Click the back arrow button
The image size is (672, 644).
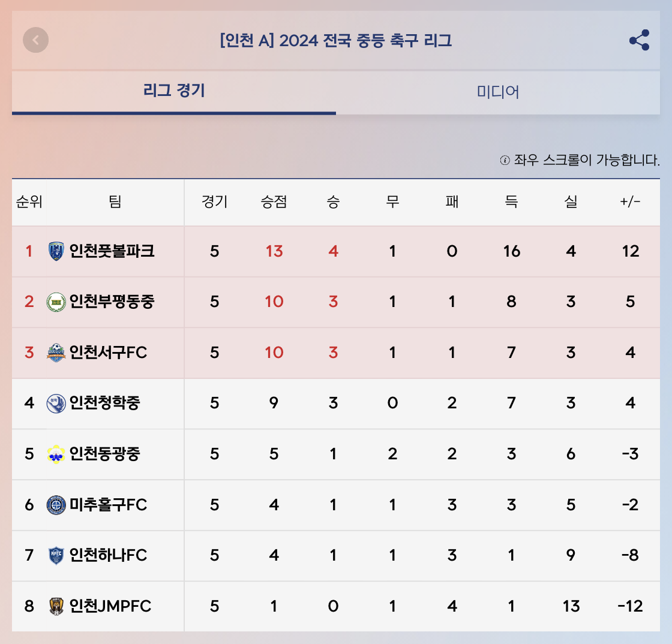pos(36,40)
